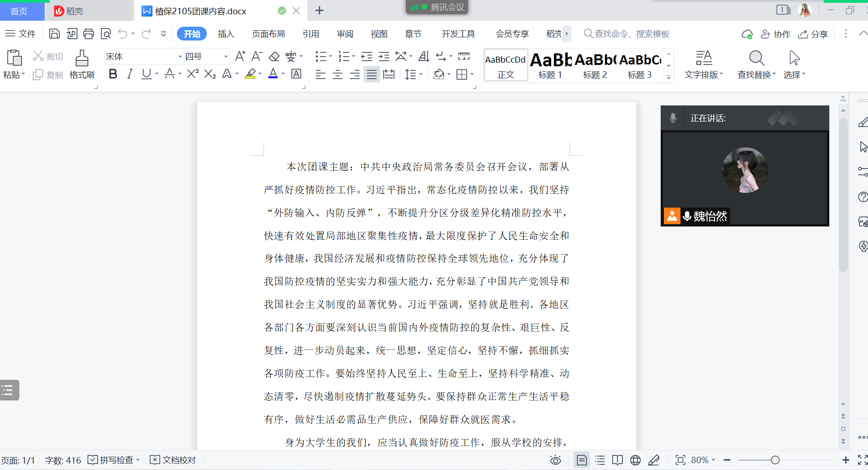The width and height of the screenshot is (868, 470).
Task: Center align the text
Action: coord(338,74)
